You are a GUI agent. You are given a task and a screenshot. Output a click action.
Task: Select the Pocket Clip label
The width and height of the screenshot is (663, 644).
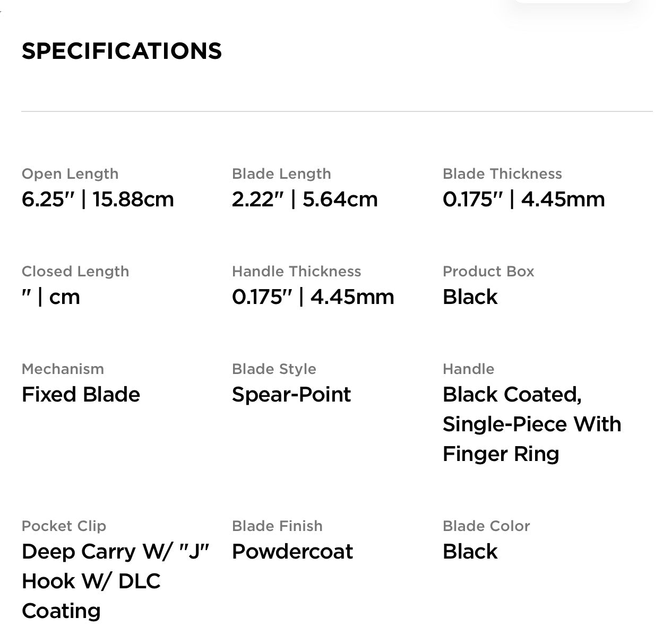click(64, 526)
